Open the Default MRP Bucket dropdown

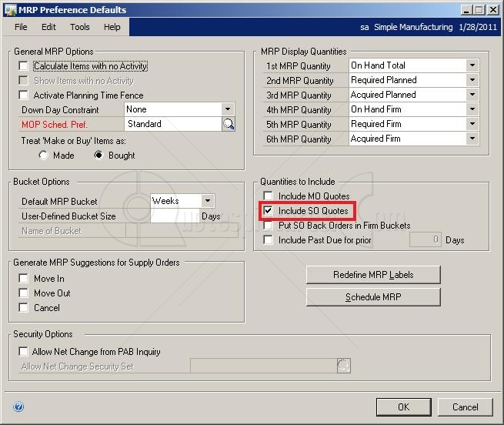(207, 201)
